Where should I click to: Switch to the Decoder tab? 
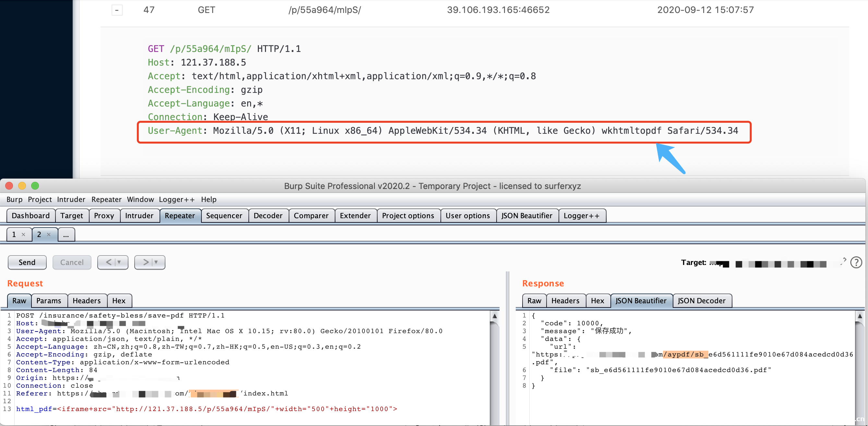[268, 216]
